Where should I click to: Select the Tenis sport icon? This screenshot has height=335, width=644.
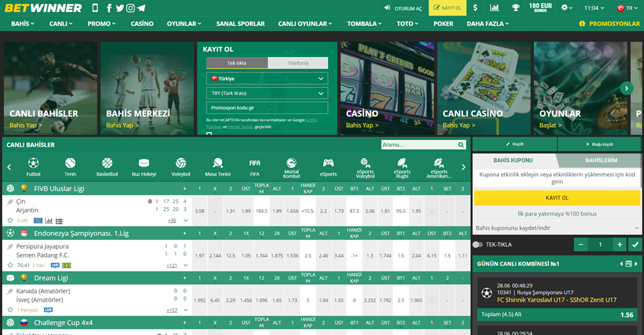click(70, 167)
